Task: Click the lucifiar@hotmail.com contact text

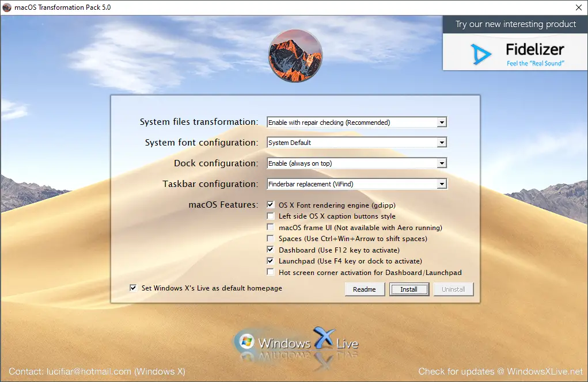Action: (x=89, y=371)
